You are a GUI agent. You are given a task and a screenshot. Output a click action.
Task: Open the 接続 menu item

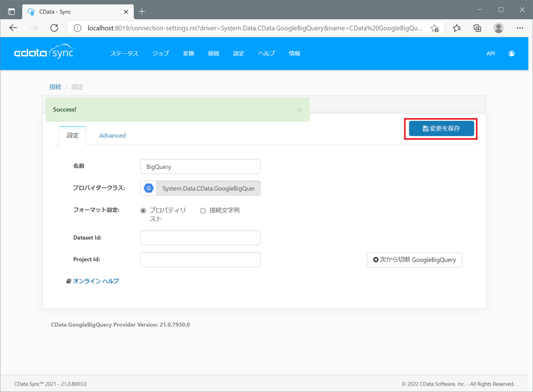coord(214,53)
